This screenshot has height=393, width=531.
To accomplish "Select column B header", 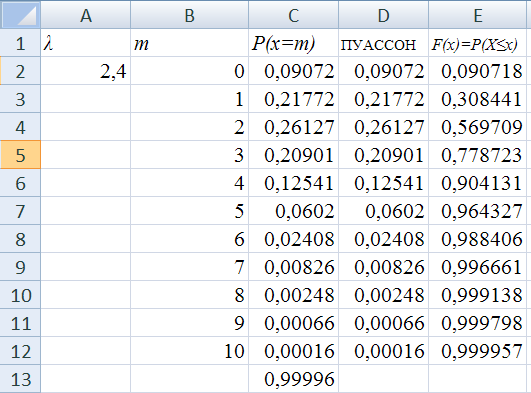I will click(189, 15).
